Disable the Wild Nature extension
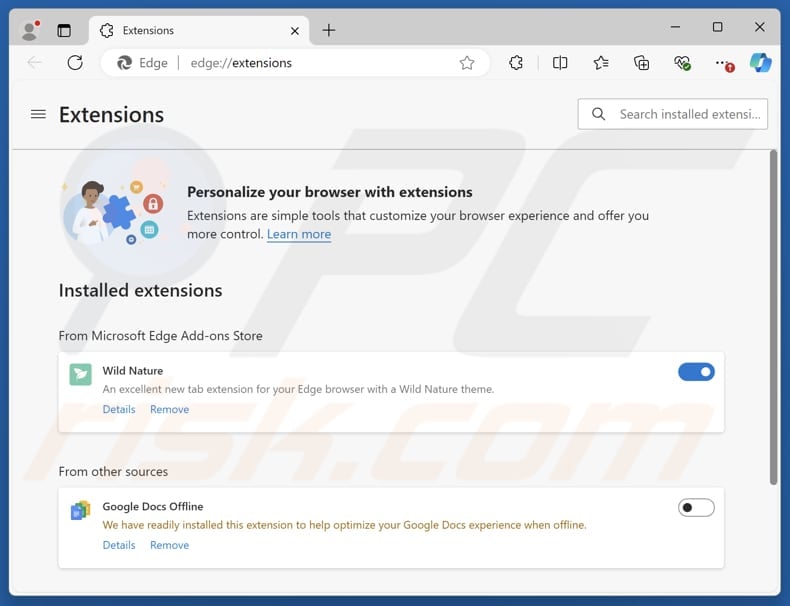790x606 pixels. tap(696, 372)
